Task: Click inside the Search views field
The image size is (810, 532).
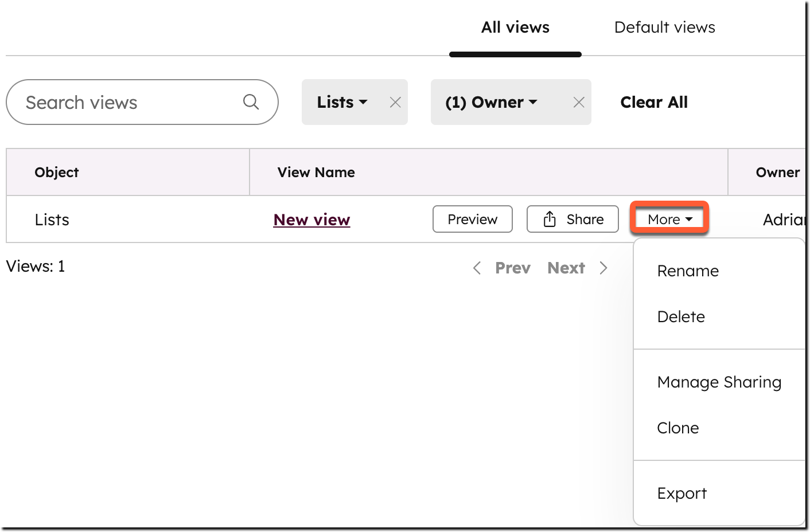Action: (115, 102)
